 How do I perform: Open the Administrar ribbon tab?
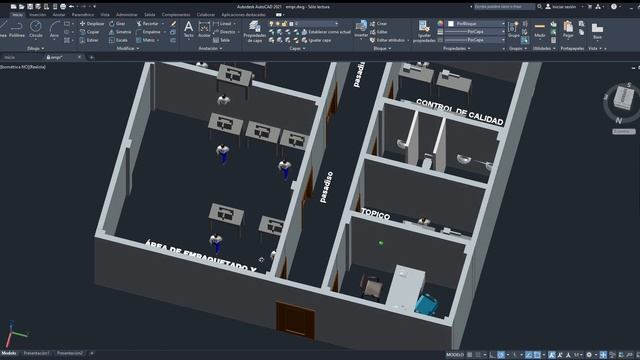(127, 15)
